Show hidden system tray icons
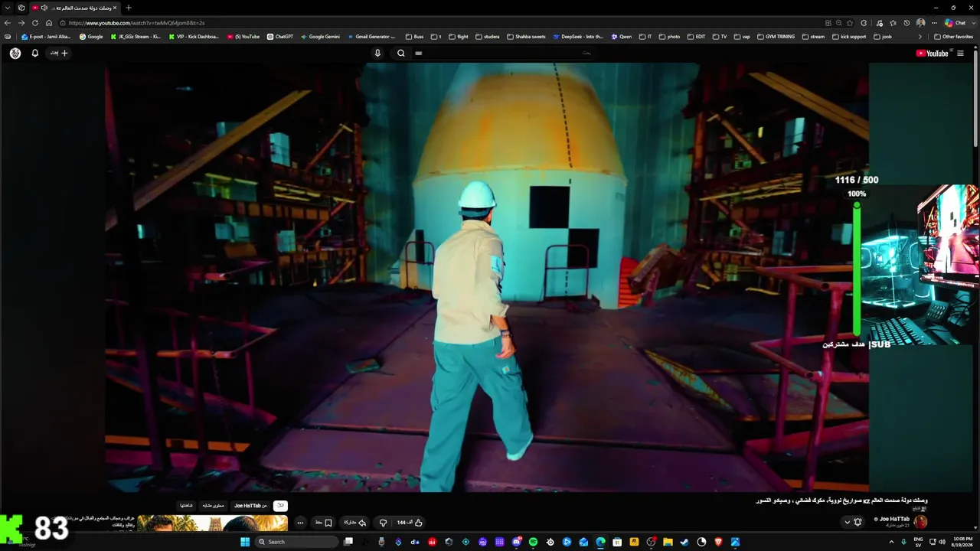 [891, 542]
